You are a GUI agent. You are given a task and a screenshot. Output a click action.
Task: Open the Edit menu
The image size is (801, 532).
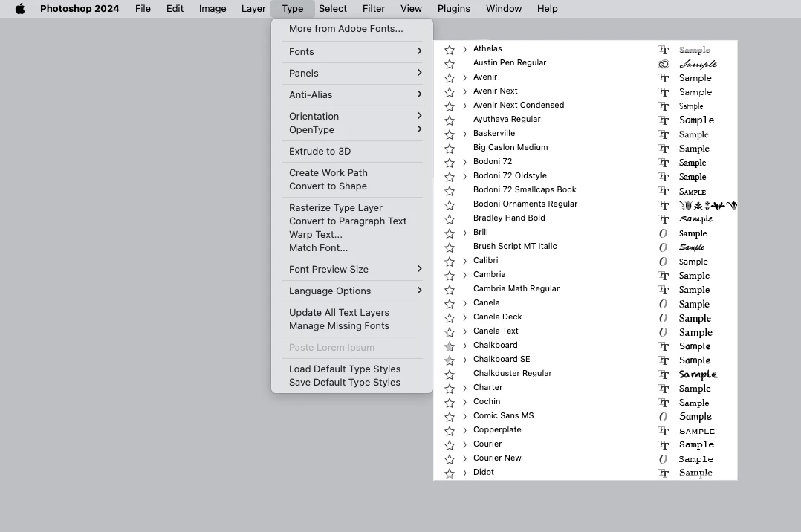click(x=175, y=9)
